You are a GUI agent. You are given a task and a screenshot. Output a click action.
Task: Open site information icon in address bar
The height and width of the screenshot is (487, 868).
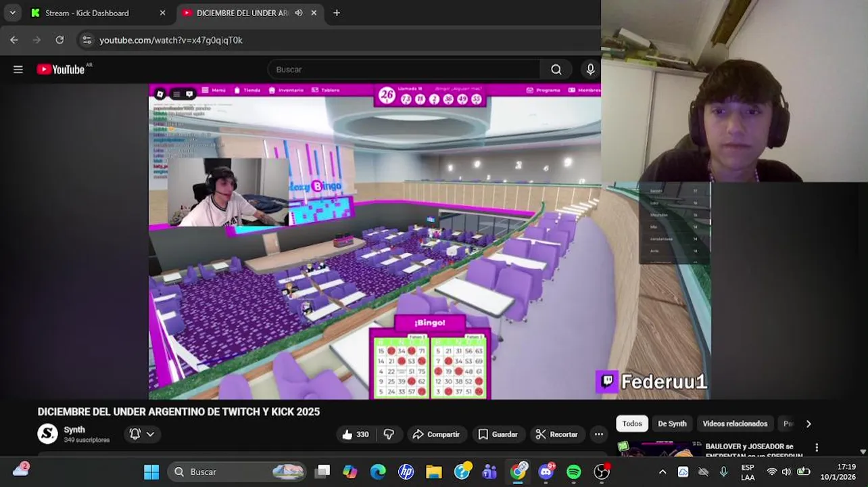pyautogui.click(x=87, y=40)
